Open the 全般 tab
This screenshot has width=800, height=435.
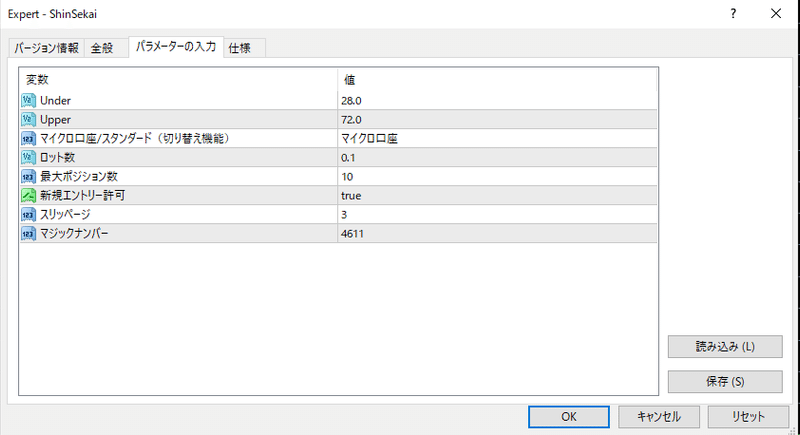[102, 48]
